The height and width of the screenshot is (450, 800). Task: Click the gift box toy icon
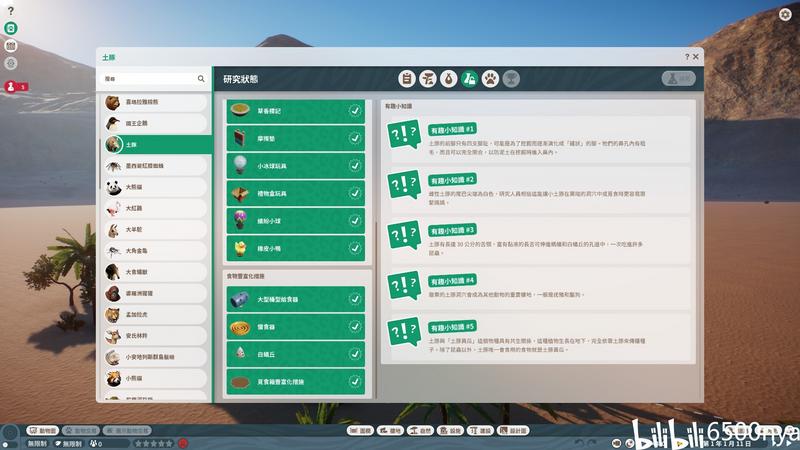pos(240,193)
